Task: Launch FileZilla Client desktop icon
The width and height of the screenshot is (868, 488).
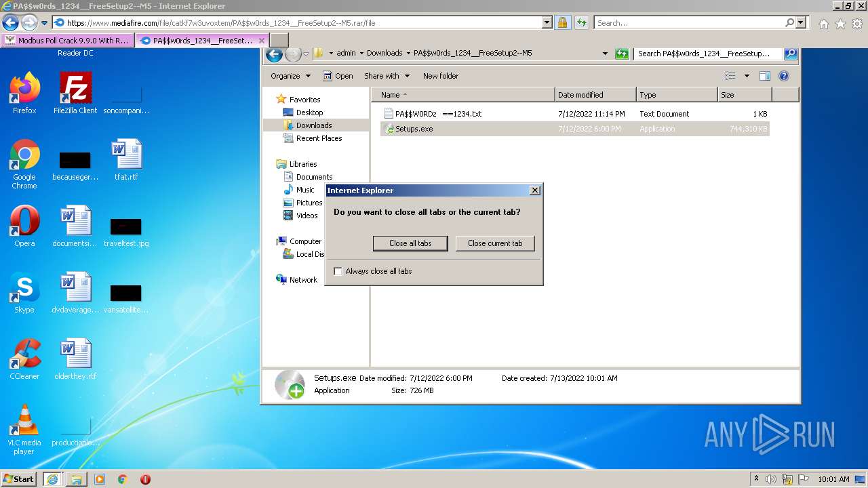Action: pyautogui.click(x=75, y=94)
